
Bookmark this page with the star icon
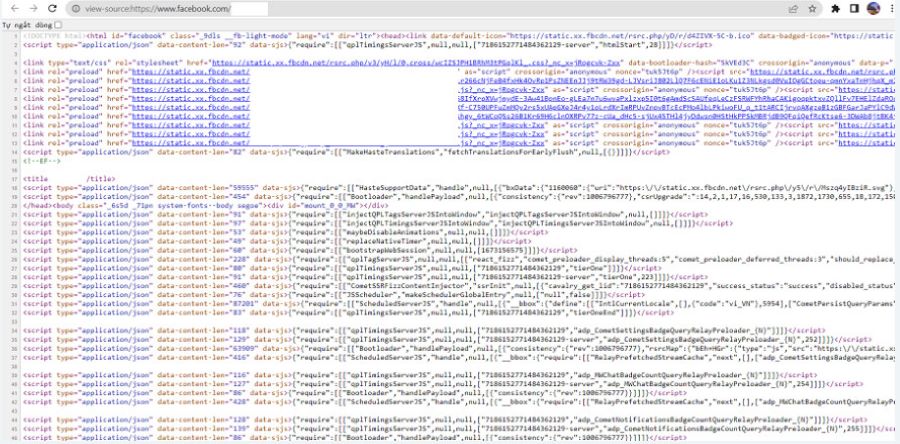tap(812, 9)
